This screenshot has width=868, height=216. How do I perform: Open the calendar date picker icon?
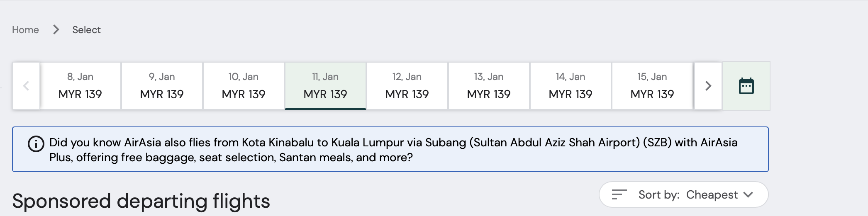coord(746,86)
